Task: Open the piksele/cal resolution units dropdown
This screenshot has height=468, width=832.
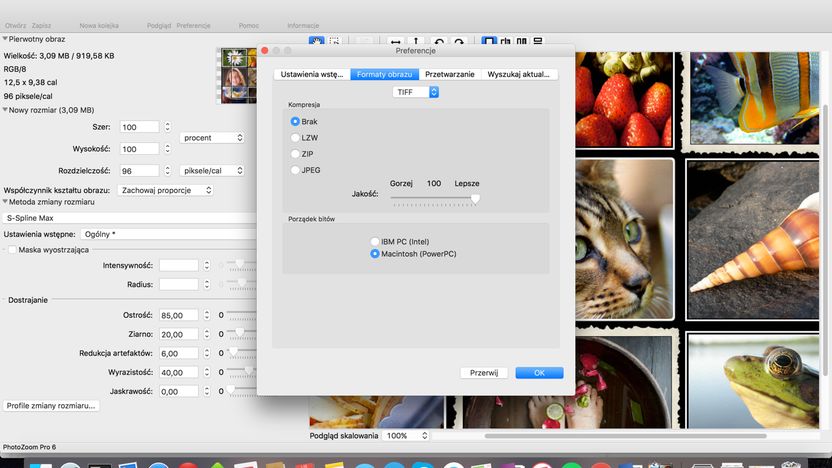Action: tap(212, 170)
